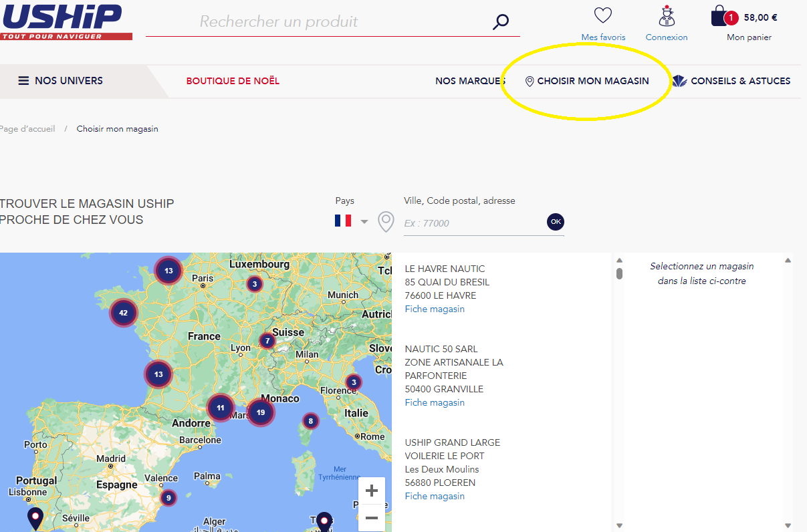The height and width of the screenshot is (532, 807).
Task: Click the '76600 LE HAVRE' address line
Action: (x=441, y=295)
